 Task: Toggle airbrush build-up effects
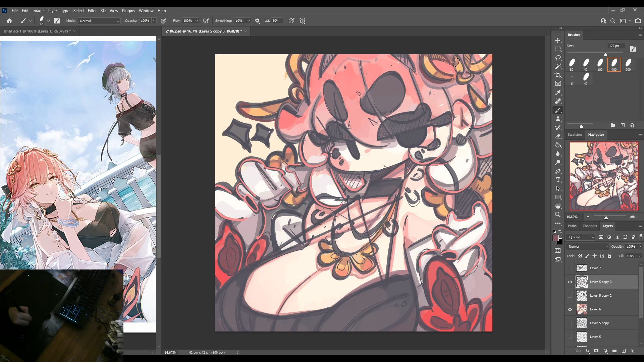point(206,21)
